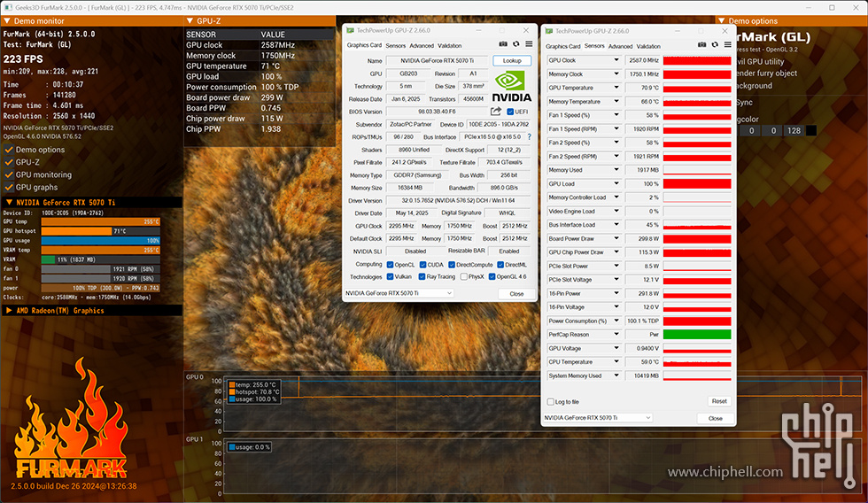This screenshot has height=503, width=868.
Task: Toggle the Ray Tracing checkbox
Action: click(x=422, y=276)
